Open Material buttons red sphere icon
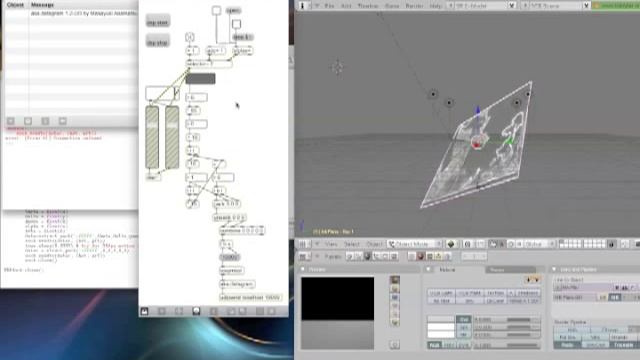The width and height of the screenshot is (640, 360). click(421, 256)
